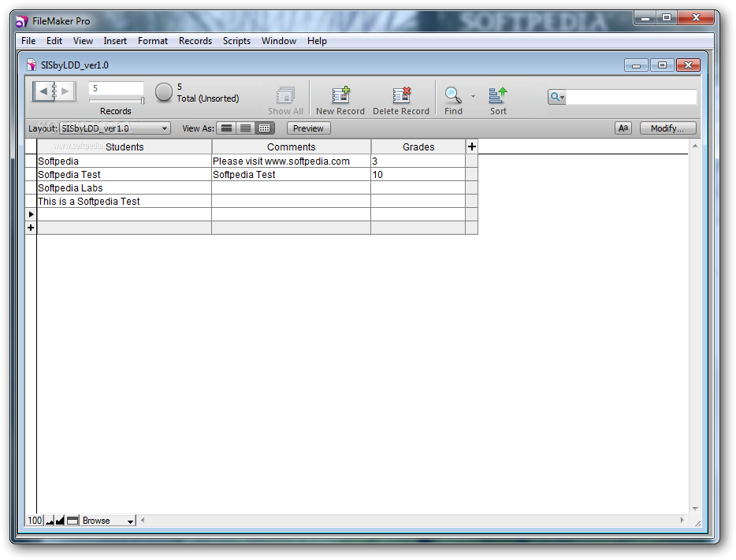The width and height of the screenshot is (736, 560).
Task: Click the horizontal scrollbar left arrow
Action: (x=142, y=520)
